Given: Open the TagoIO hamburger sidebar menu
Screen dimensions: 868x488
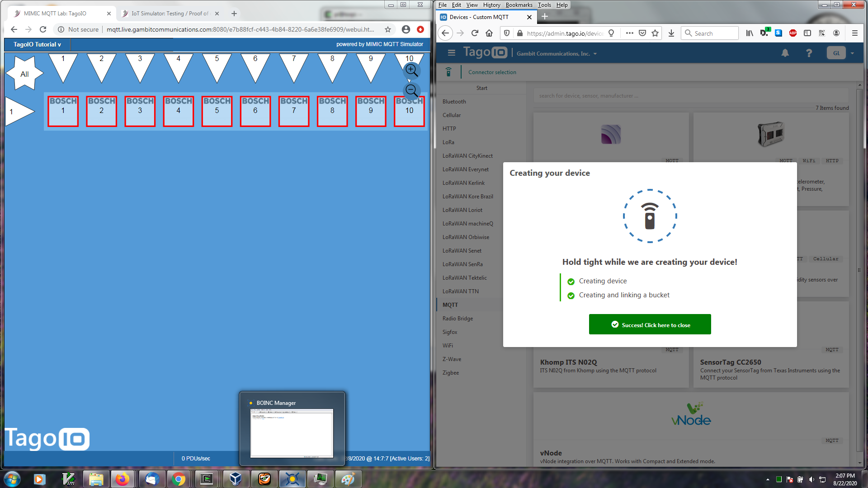Looking at the screenshot, I should click(x=451, y=53).
